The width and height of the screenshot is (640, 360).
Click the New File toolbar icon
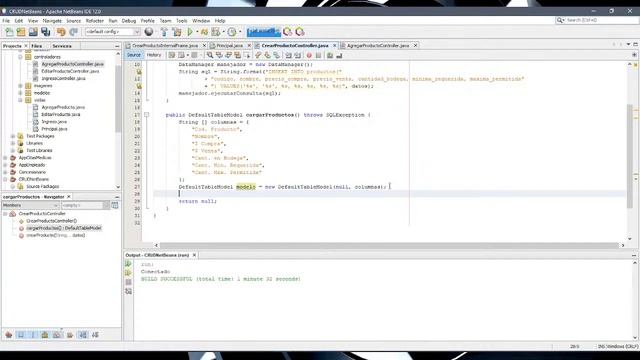(9, 32)
